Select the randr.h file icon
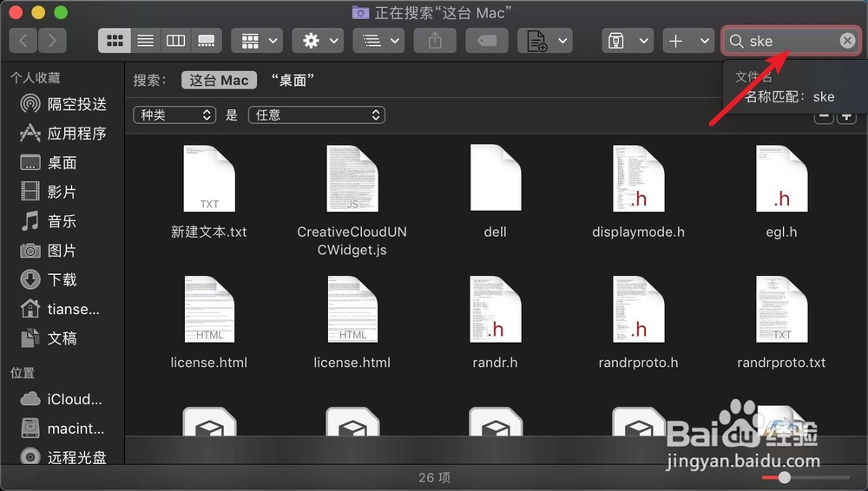 496,310
